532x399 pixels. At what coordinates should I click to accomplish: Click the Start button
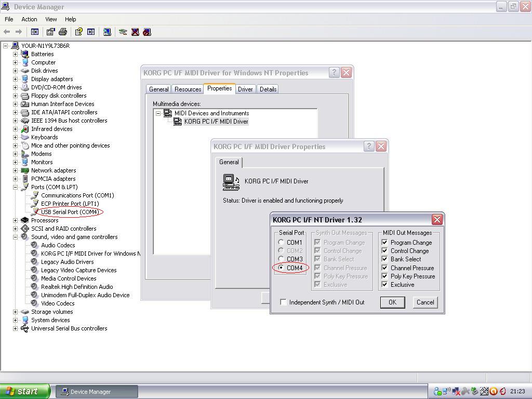25,391
